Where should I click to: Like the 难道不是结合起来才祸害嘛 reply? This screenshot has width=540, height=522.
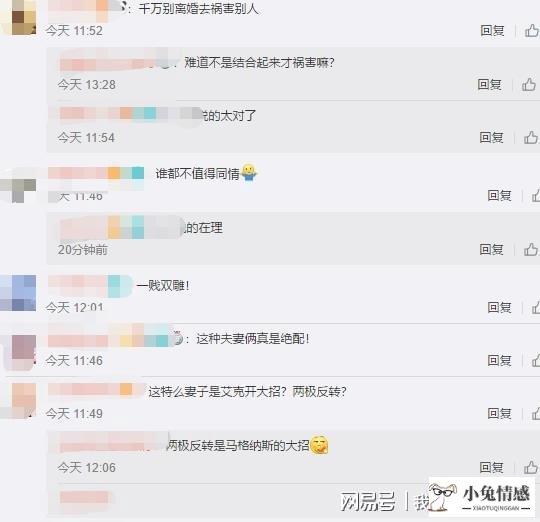point(529,84)
